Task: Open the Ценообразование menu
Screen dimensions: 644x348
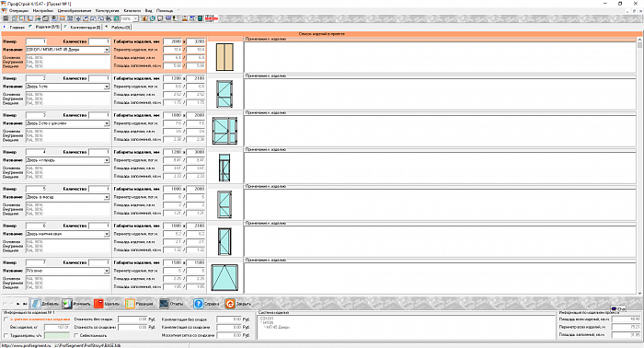Action: [x=75, y=10]
